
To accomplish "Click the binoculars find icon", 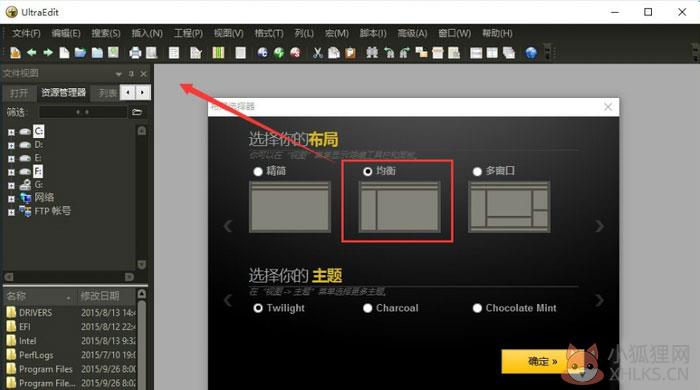I will pyautogui.click(x=371, y=53).
